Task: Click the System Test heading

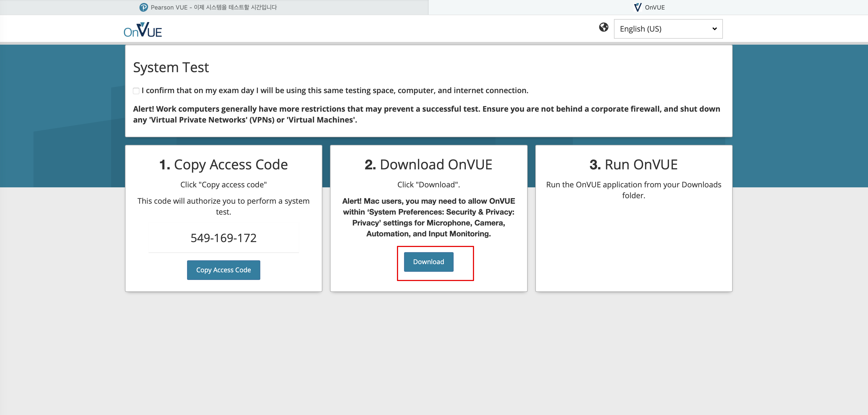Action: (171, 68)
